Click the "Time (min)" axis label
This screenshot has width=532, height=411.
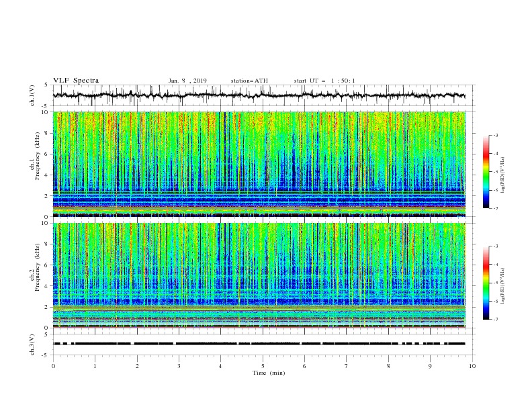click(x=269, y=373)
